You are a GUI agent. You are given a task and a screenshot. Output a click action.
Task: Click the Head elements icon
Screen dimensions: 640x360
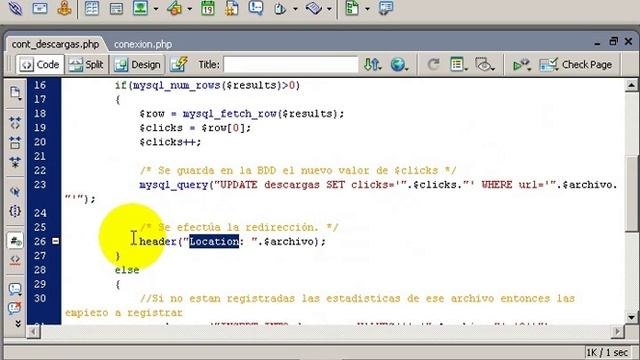tap(280, 8)
